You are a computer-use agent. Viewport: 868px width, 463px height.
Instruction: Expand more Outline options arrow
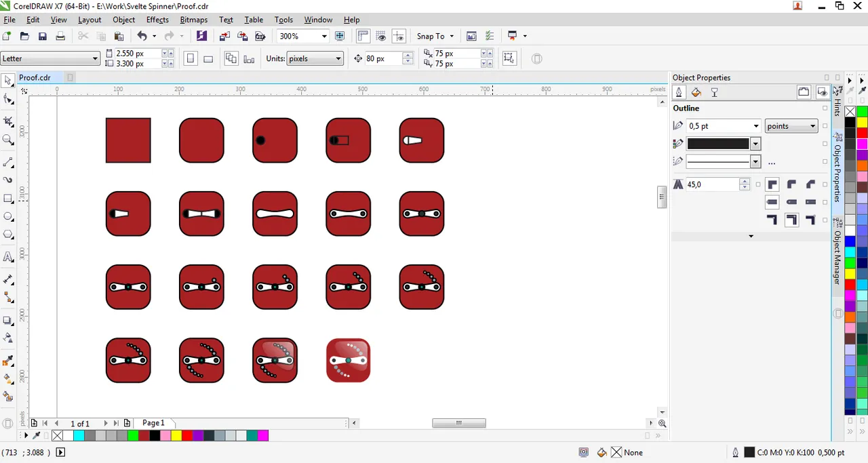click(x=751, y=236)
